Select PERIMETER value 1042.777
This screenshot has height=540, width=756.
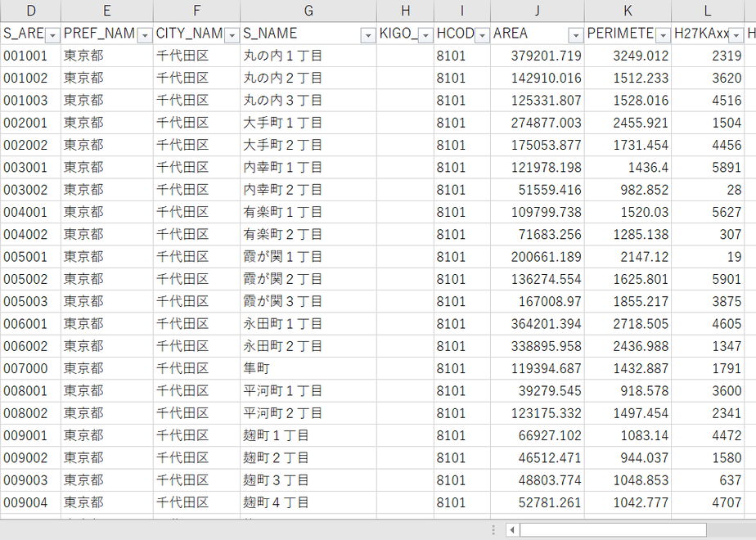pyautogui.click(x=628, y=502)
